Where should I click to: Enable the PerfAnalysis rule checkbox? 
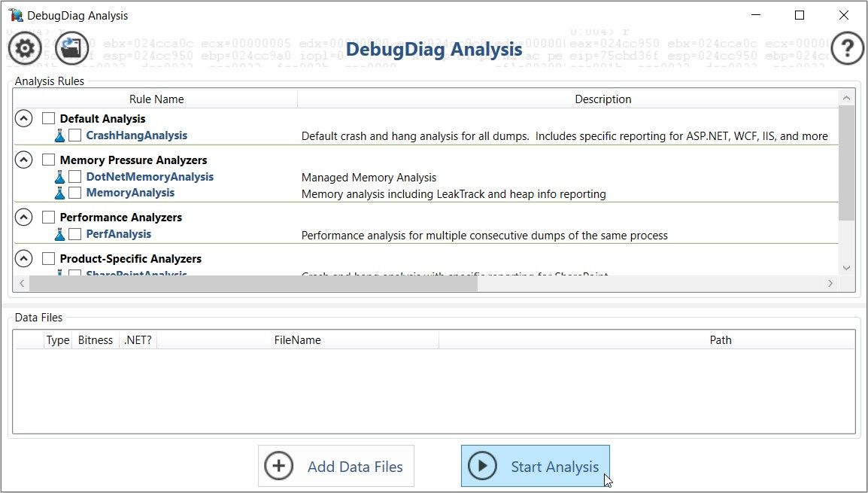pos(74,234)
